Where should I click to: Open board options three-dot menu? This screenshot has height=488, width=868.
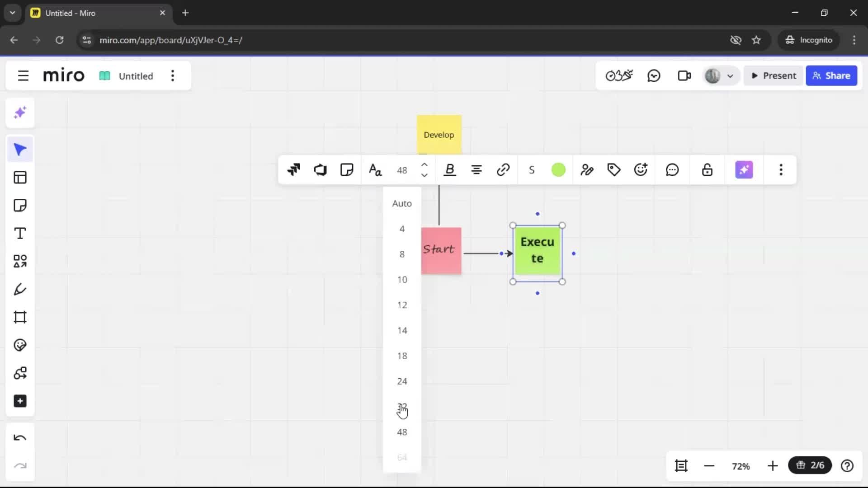tap(172, 76)
